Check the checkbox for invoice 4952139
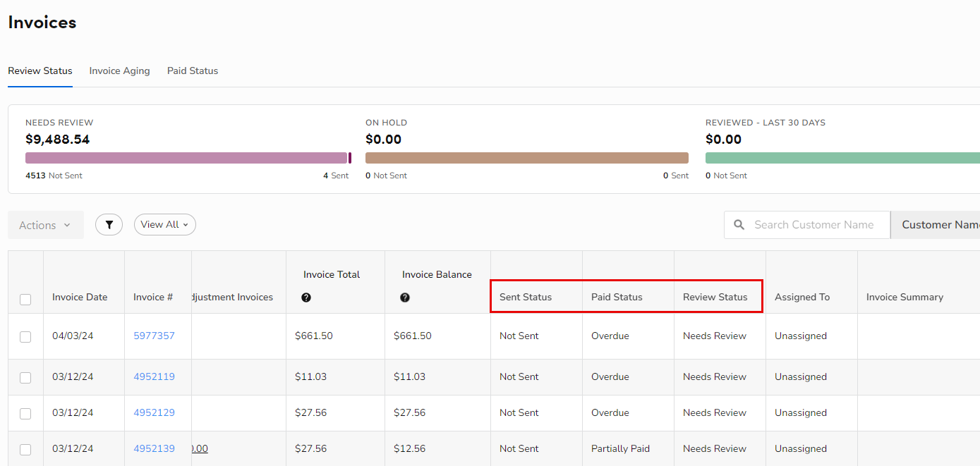Image resolution: width=980 pixels, height=466 pixels. pos(25,448)
